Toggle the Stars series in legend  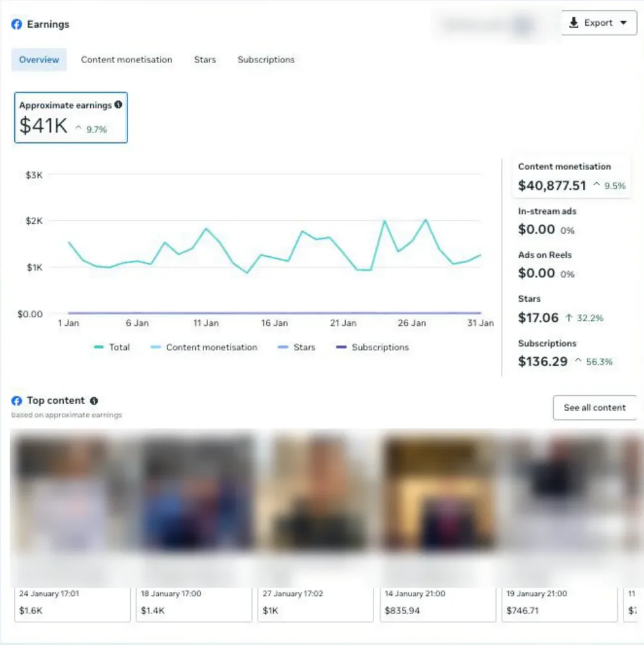click(x=296, y=347)
